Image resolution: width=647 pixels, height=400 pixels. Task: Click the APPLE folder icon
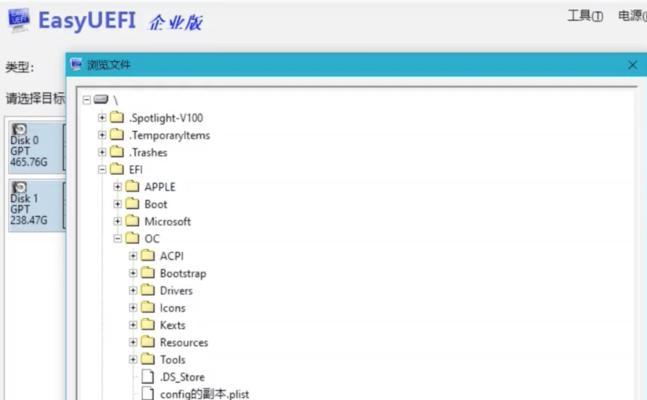(x=132, y=187)
